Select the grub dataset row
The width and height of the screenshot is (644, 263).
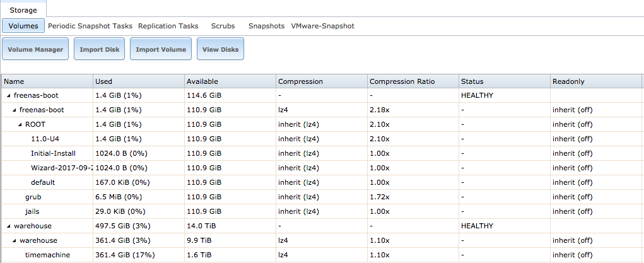coord(33,197)
